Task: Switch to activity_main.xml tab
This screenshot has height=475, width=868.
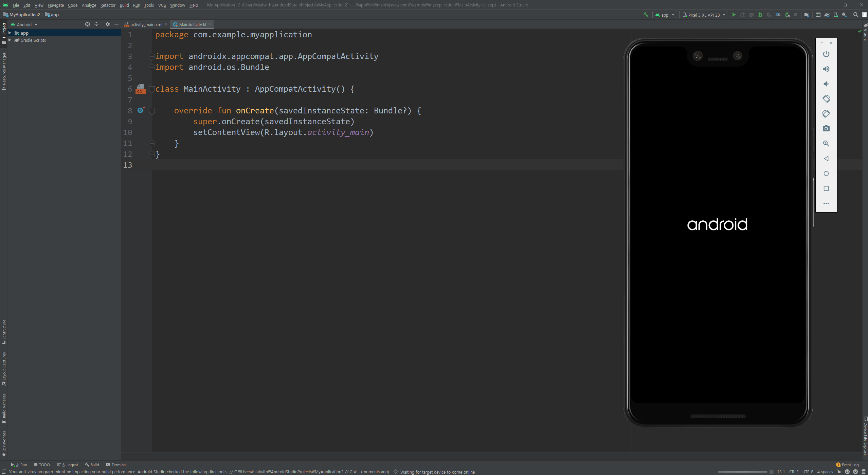Action: tap(146, 24)
